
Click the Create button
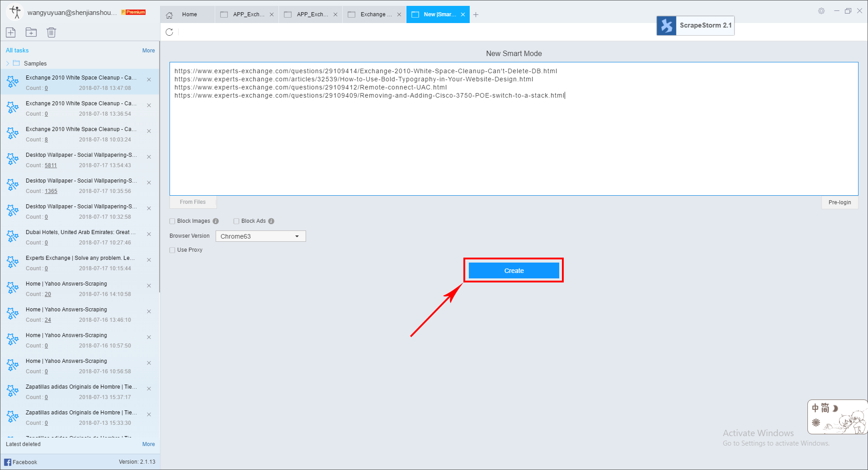(514, 271)
